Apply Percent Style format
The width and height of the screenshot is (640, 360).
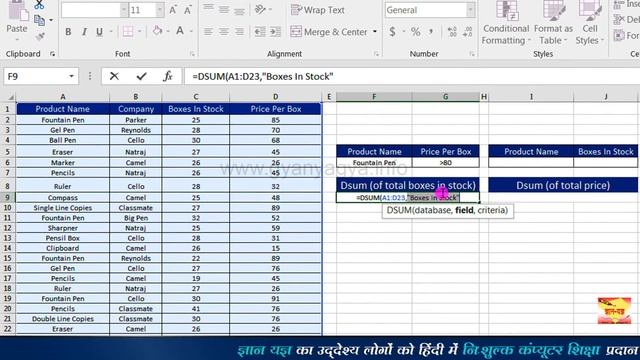(x=416, y=31)
